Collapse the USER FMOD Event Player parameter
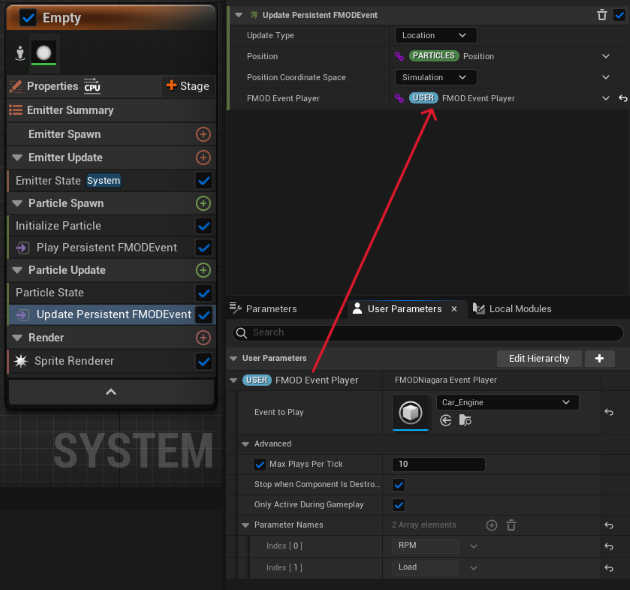The height and width of the screenshot is (590, 630). (x=233, y=380)
